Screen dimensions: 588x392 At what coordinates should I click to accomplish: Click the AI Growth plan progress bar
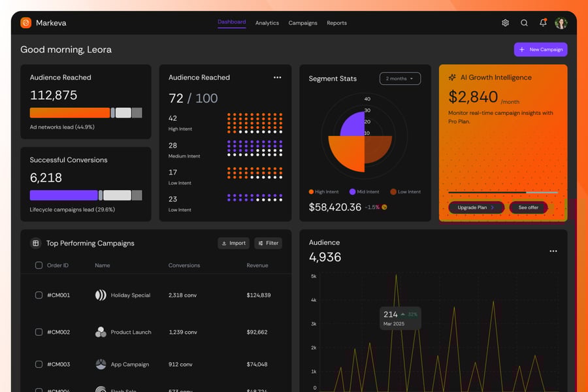click(503, 192)
